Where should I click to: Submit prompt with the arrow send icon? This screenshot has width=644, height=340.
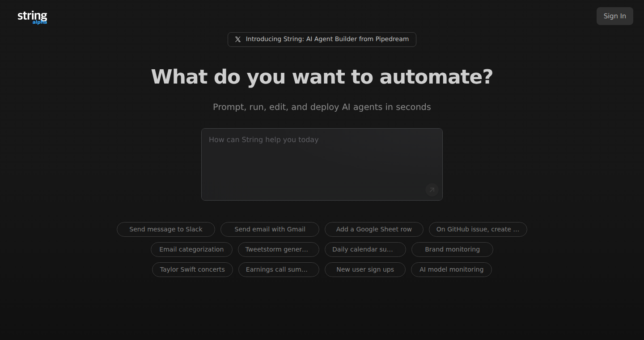[432, 190]
